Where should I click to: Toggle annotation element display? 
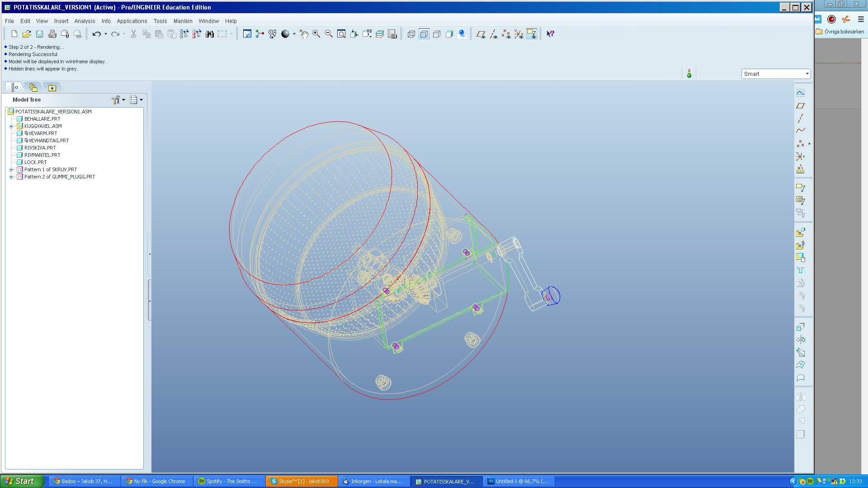(x=532, y=34)
